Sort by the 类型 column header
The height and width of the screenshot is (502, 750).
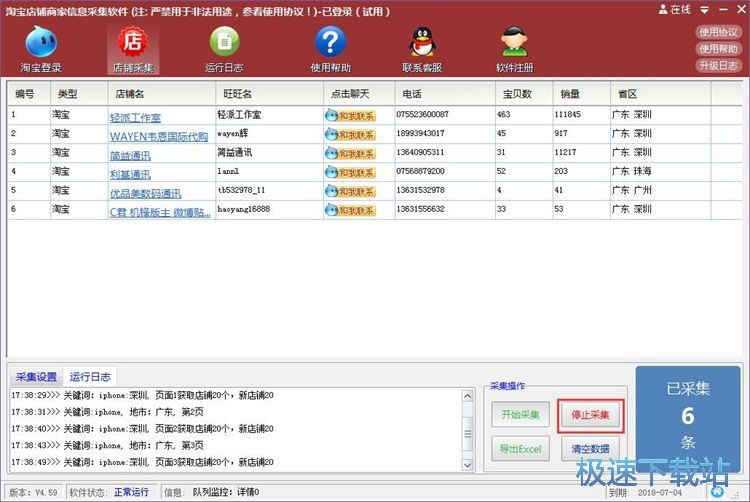[79, 94]
